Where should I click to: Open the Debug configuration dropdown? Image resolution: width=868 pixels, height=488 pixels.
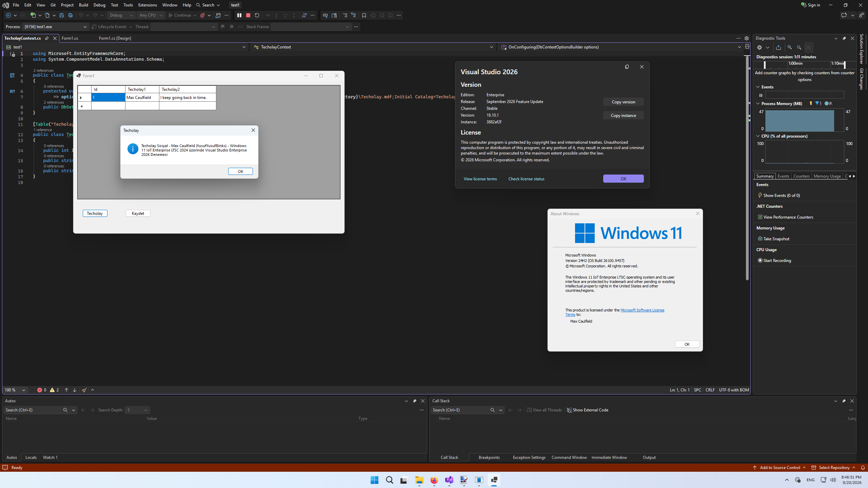(x=122, y=15)
